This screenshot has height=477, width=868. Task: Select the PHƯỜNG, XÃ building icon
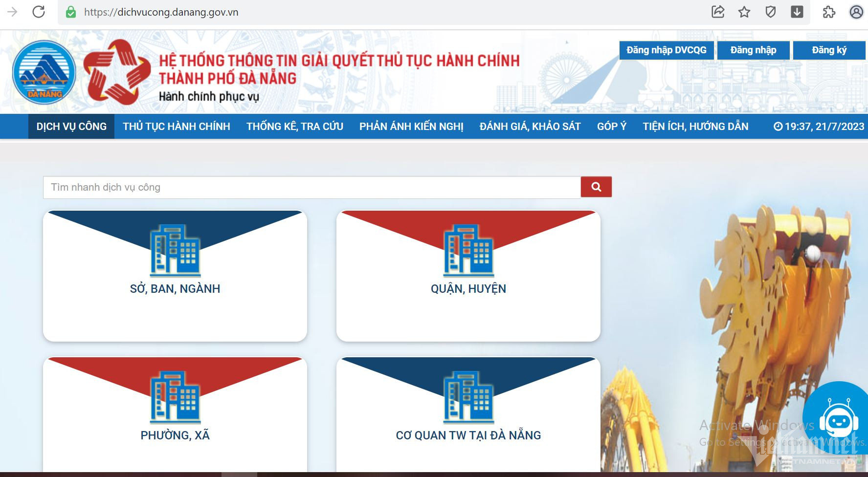coord(175,397)
